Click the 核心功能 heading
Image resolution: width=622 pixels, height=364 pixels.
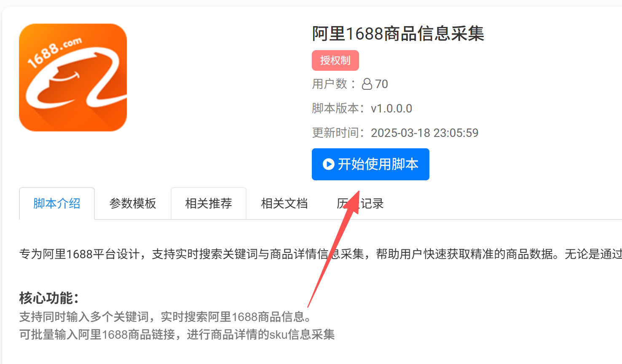pyautogui.click(x=49, y=298)
